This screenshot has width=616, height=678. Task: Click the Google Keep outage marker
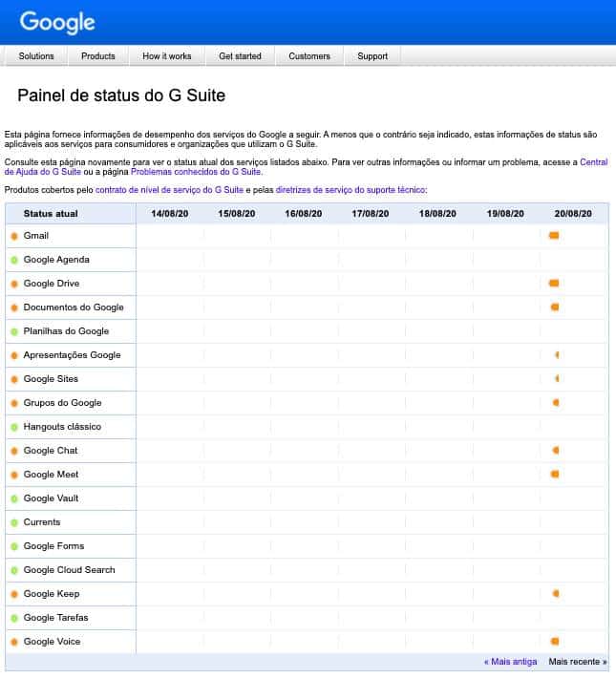click(556, 594)
